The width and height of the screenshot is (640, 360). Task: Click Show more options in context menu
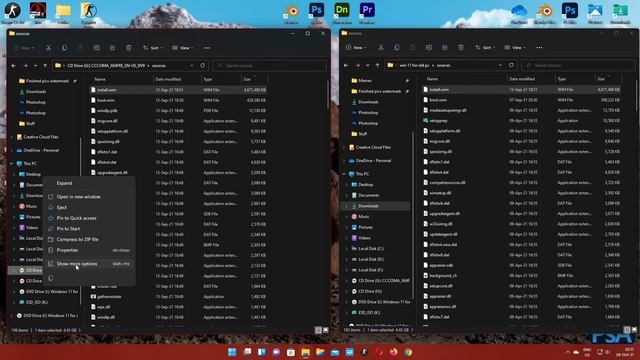tap(89, 264)
